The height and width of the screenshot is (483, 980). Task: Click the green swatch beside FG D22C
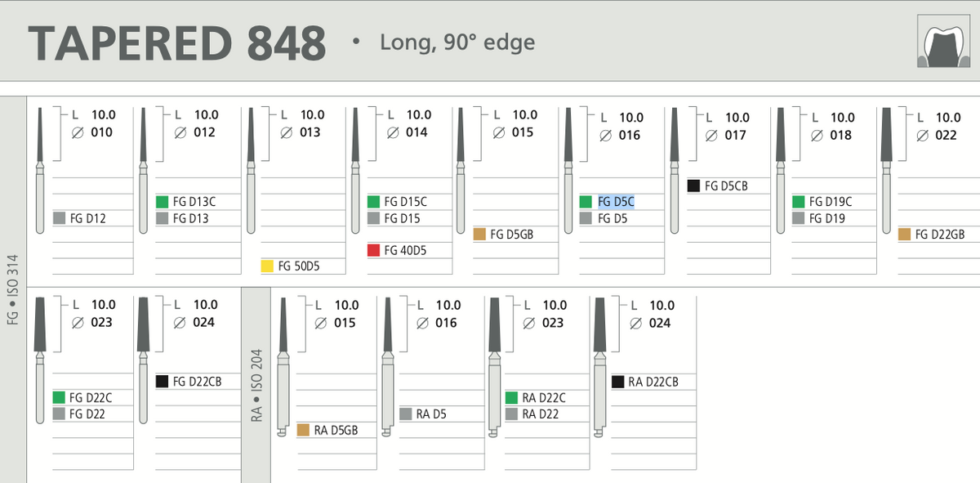click(x=59, y=397)
